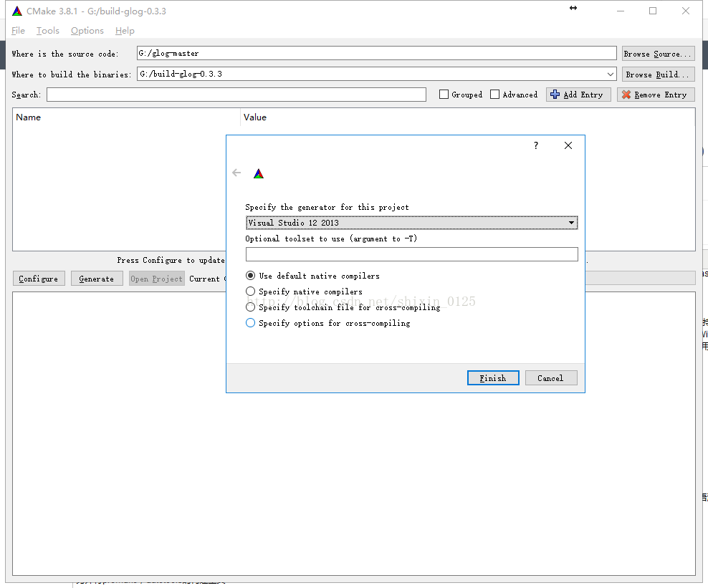This screenshot has height=588, width=708.
Task: Expand the build binaries path dropdown
Action: point(611,74)
